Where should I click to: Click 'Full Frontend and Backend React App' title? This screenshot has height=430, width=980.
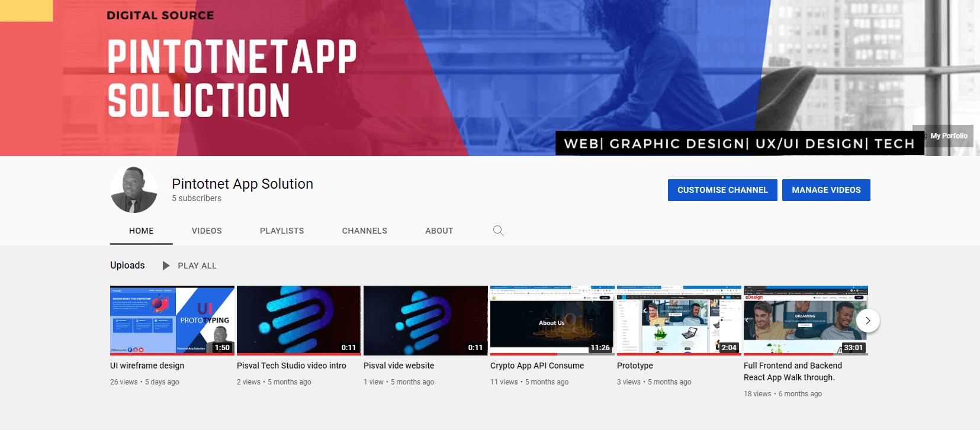click(793, 371)
